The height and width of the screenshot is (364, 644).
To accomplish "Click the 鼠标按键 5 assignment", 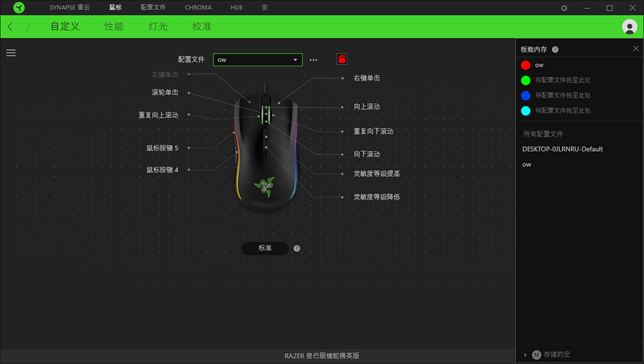I will pyautogui.click(x=163, y=148).
